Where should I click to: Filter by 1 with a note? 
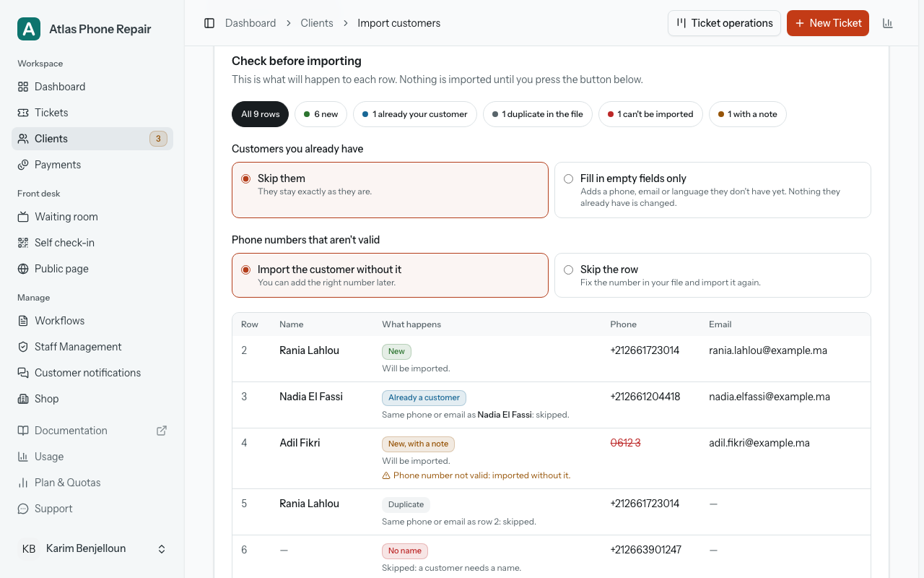pos(748,114)
